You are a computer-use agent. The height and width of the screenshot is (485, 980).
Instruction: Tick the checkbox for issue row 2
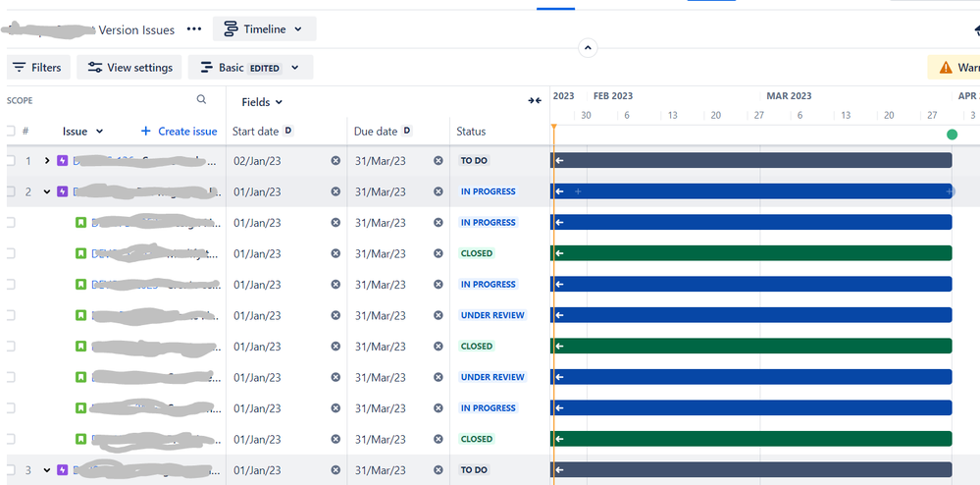click(x=10, y=191)
